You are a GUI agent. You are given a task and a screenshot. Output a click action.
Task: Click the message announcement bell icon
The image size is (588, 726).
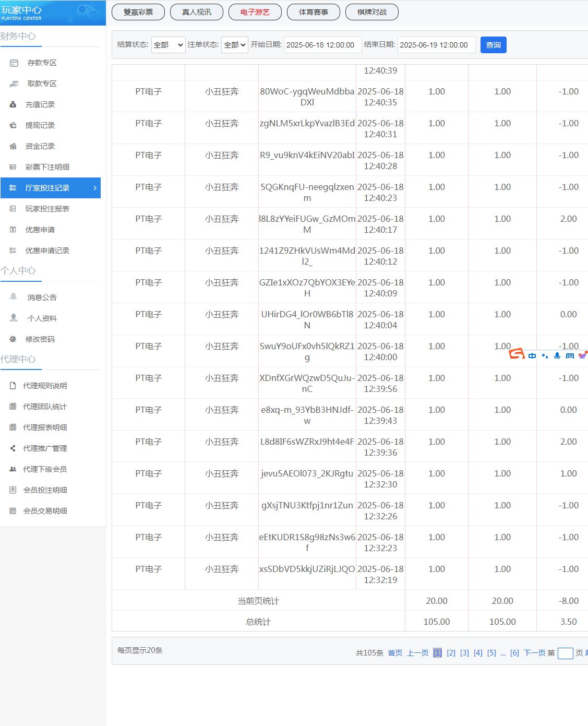(14, 297)
